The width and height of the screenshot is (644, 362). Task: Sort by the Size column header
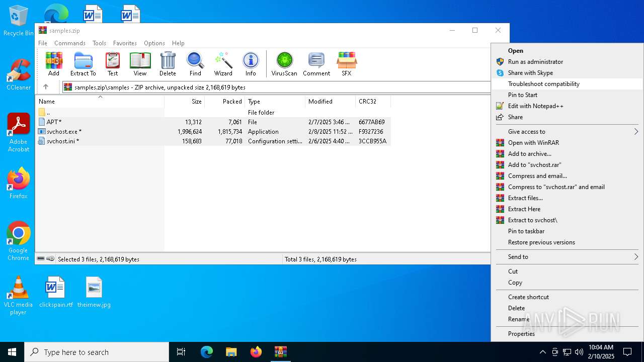pyautogui.click(x=185, y=102)
